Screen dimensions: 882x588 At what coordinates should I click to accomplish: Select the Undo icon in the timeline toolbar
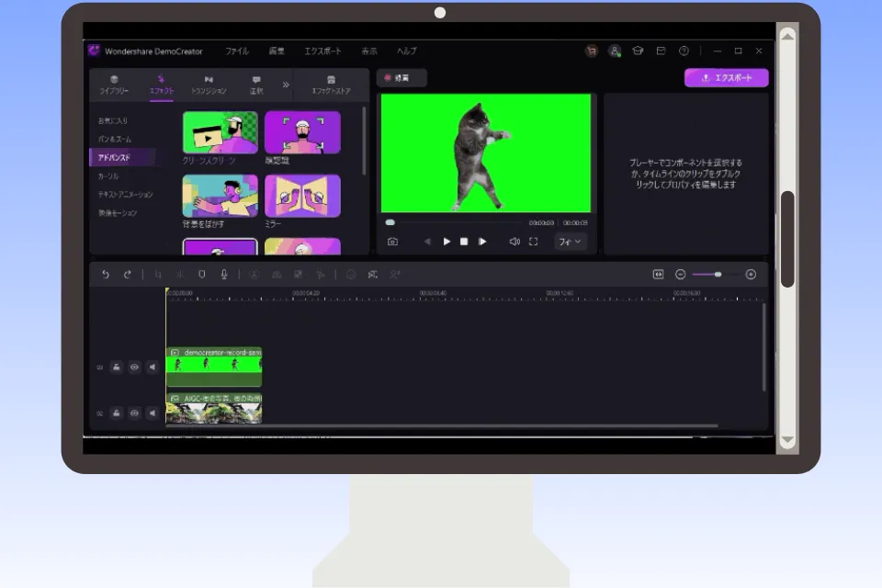(x=107, y=274)
